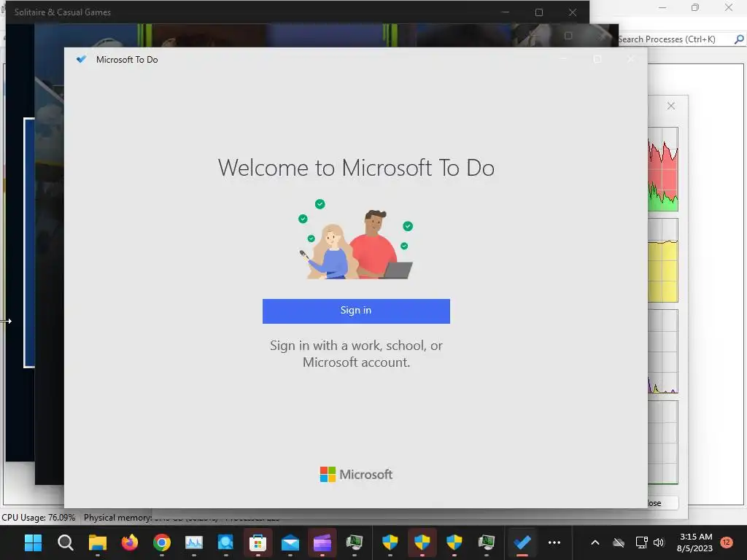
Task: Open the Windows Start menu
Action: [x=33, y=542]
